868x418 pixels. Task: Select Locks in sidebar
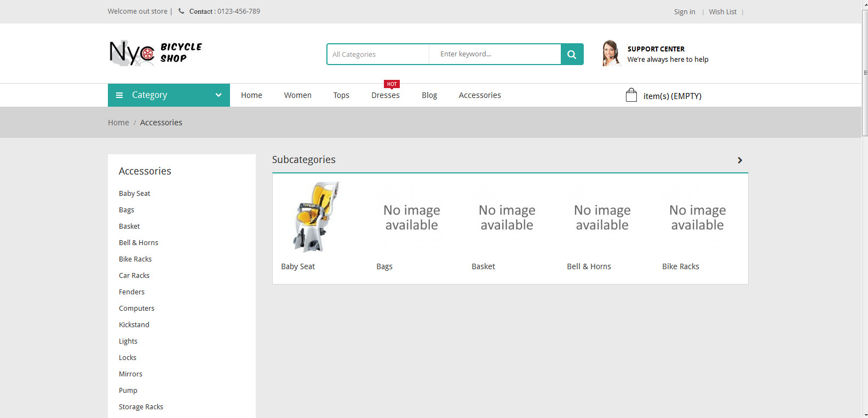click(x=128, y=357)
